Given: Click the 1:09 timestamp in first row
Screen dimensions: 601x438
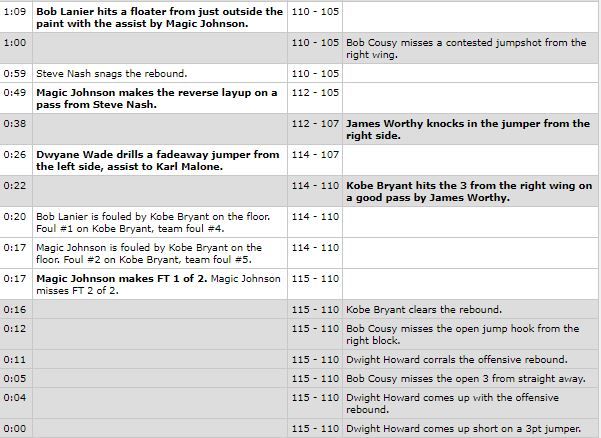Looking at the screenshot, I should coord(15,11).
